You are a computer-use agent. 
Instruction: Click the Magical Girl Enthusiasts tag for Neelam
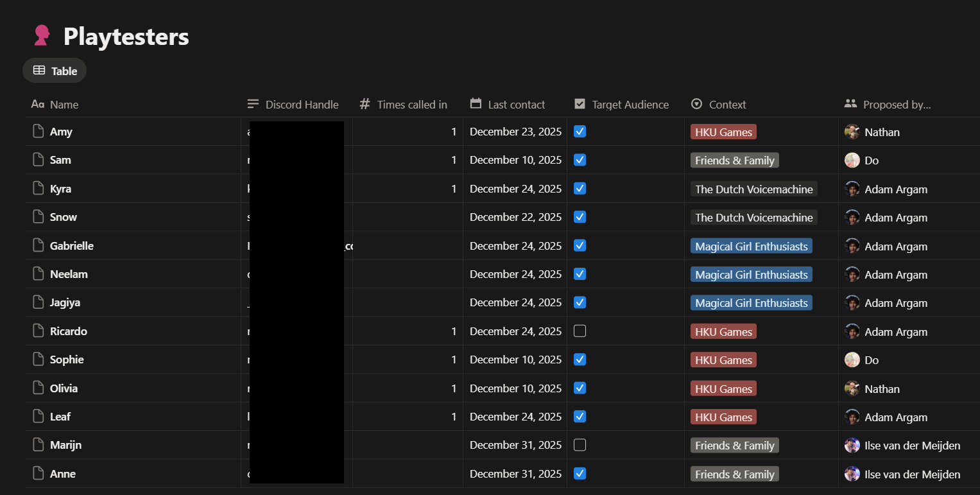tap(751, 274)
